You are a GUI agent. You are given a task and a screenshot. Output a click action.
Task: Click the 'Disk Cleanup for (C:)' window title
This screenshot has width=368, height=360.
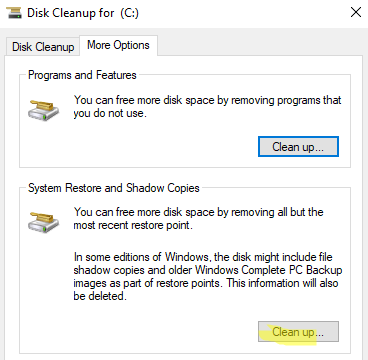pyautogui.click(x=83, y=13)
